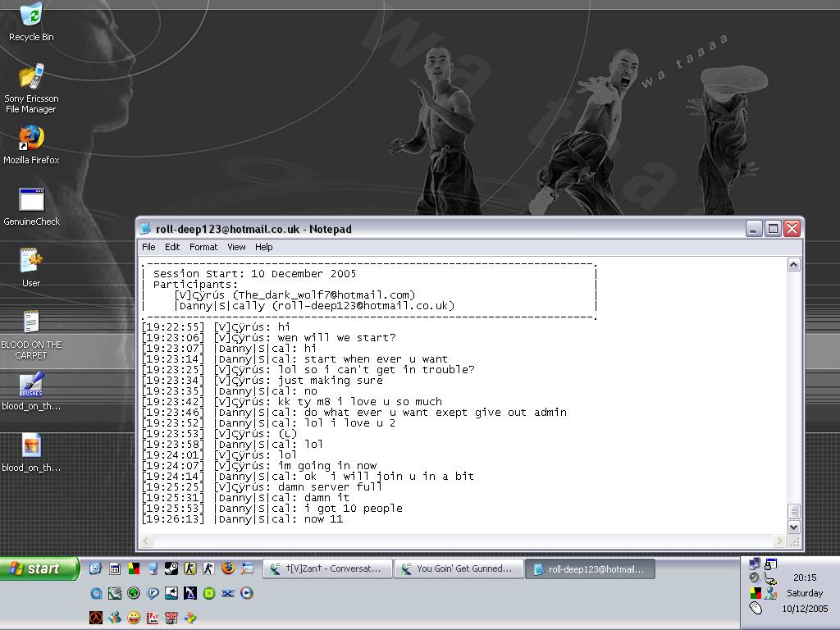Screen dimensions: 840x630
Task: Click the Notepad horizontal scroll left arrow
Action: point(146,541)
